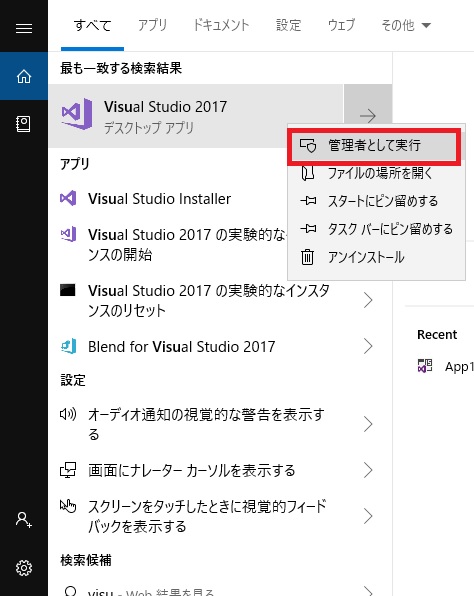Click the file location folder icon
Screen dimensions: 474x596
[x=308, y=173]
